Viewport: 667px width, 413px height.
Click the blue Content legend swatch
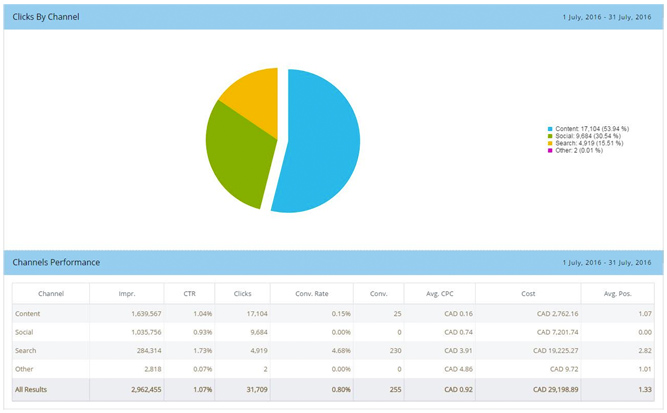coord(550,129)
